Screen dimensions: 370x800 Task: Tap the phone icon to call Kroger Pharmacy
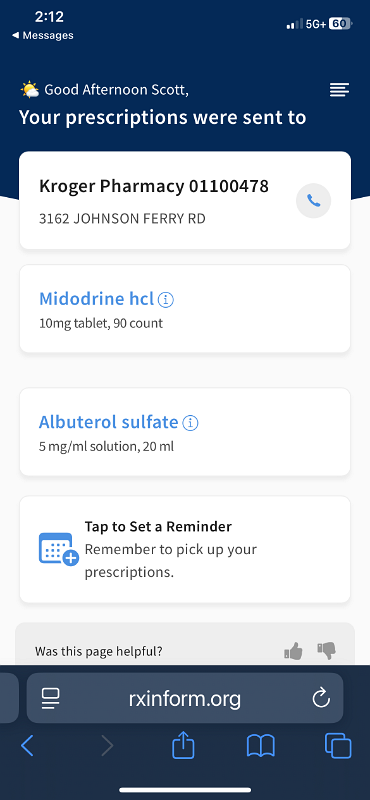313,201
